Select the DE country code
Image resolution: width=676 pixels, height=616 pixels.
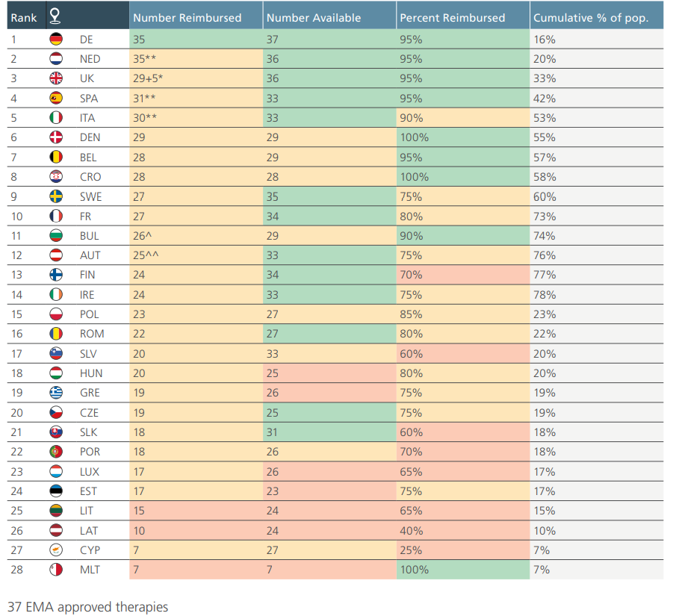86,40
